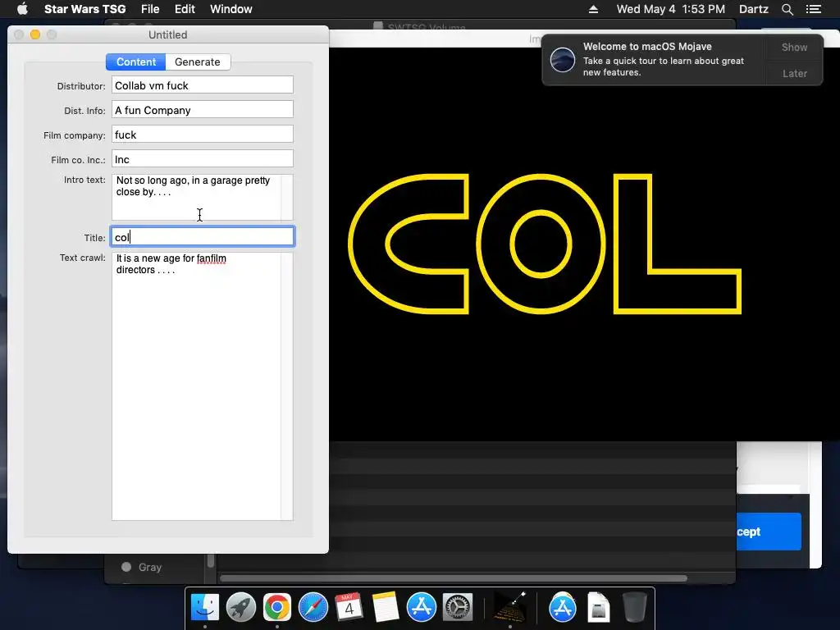Image resolution: width=840 pixels, height=630 pixels.
Task: Click the horizontal scrollbar in background window
Action: 453,578
